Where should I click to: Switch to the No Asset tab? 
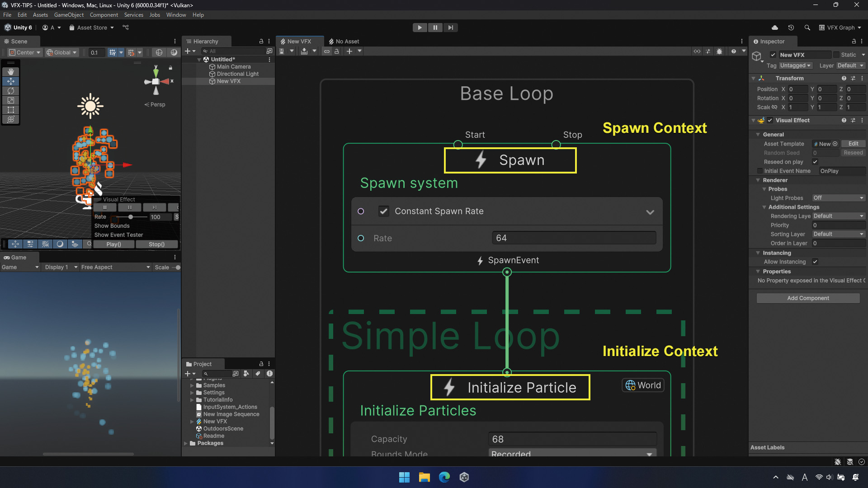pyautogui.click(x=344, y=41)
